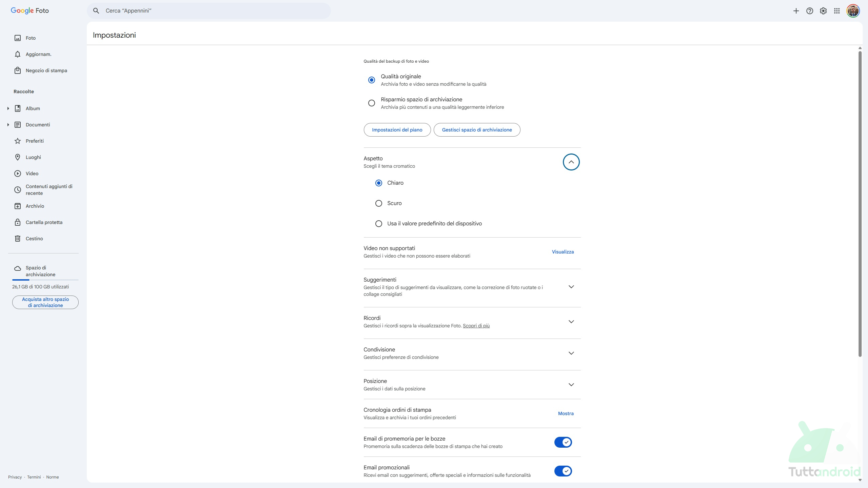Click the Scopri di più link

476,326
